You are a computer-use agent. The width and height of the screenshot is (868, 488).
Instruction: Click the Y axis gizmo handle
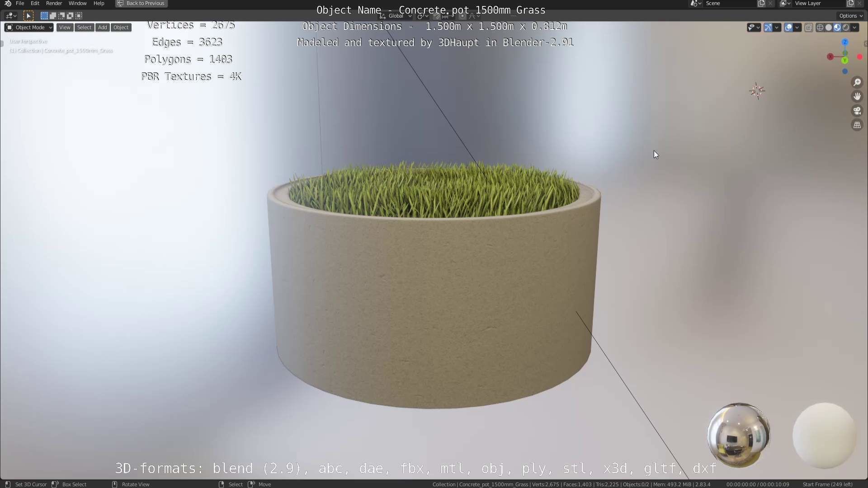pyautogui.click(x=845, y=60)
